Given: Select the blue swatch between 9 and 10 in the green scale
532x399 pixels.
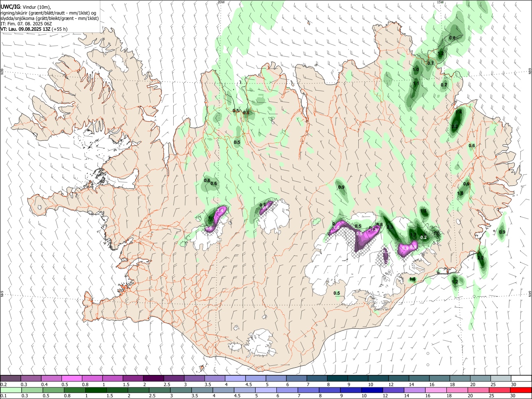Looking at the screenshot, I should click(x=351, y=390).
